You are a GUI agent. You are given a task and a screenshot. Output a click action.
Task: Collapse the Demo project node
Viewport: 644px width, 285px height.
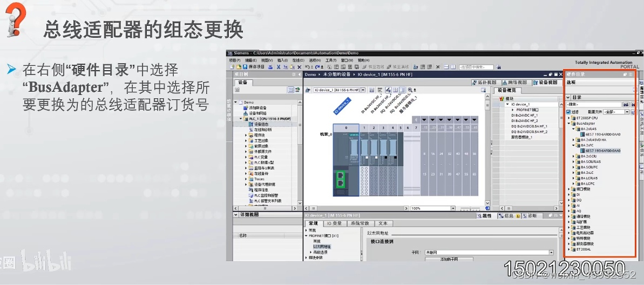(x=236, y=102)
